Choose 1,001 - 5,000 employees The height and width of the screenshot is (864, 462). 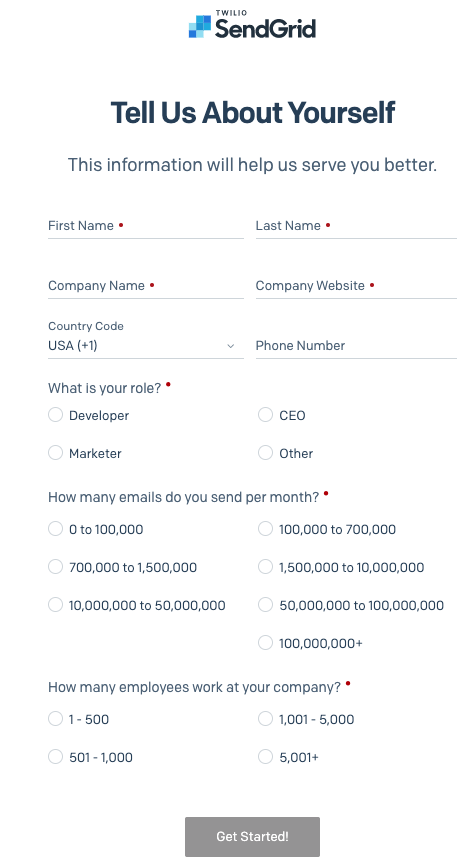click(266, 719)
